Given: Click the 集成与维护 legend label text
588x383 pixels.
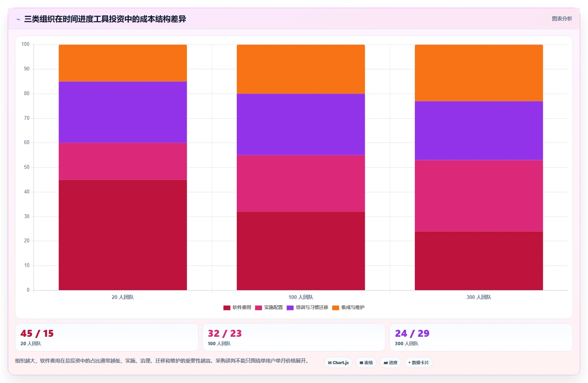Looking at the screenshot, I should [353, 307].
